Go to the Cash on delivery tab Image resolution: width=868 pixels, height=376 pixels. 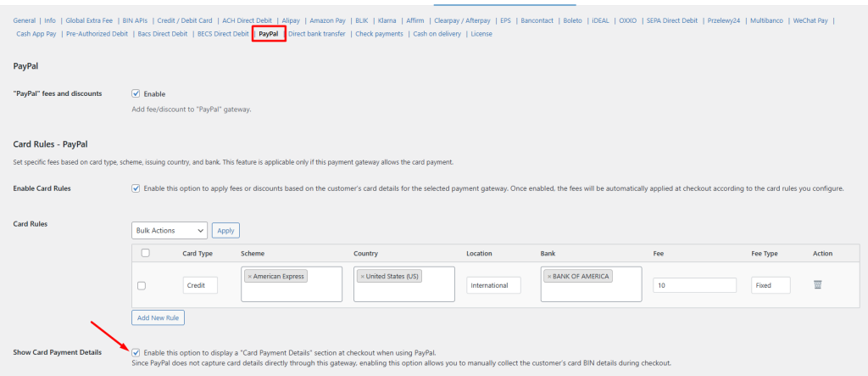click(436, 34)
